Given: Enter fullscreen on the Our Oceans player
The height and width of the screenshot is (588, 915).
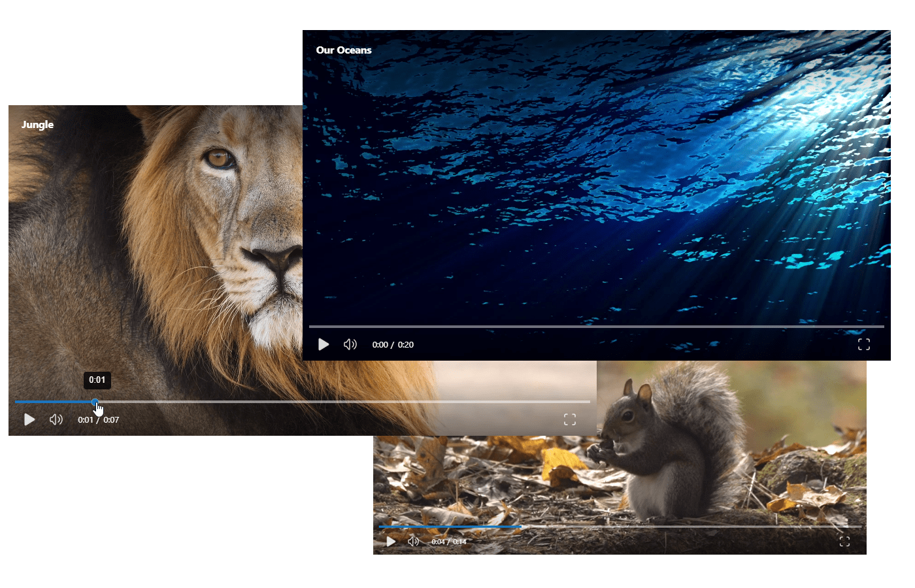Looking at the screenshot, I should tap(864, 344).
